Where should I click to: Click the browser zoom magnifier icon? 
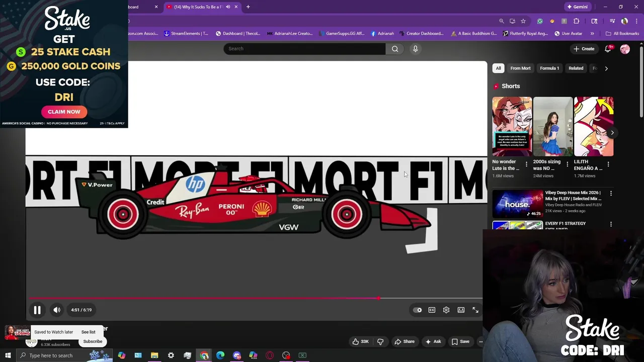(x=502, y=21)
